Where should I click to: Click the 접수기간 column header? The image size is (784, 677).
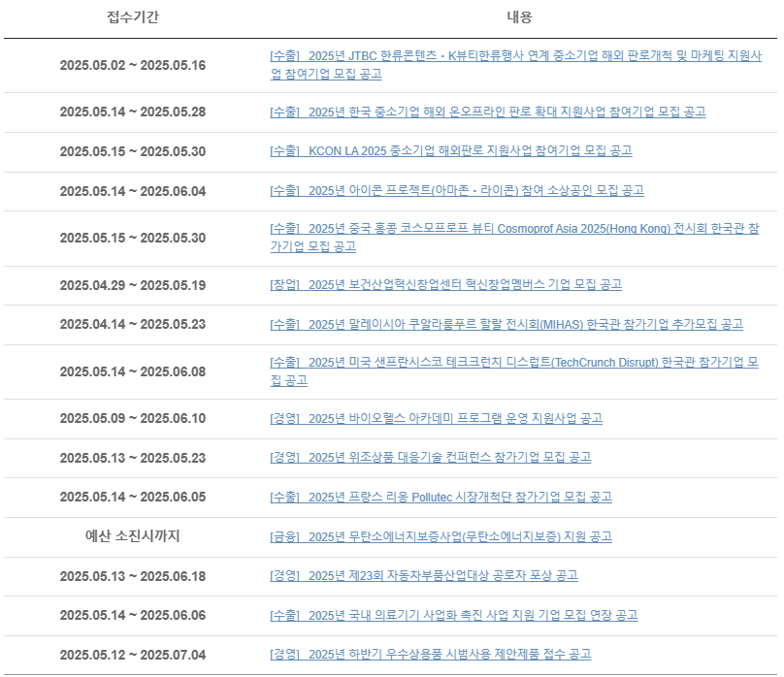(133, 17)
